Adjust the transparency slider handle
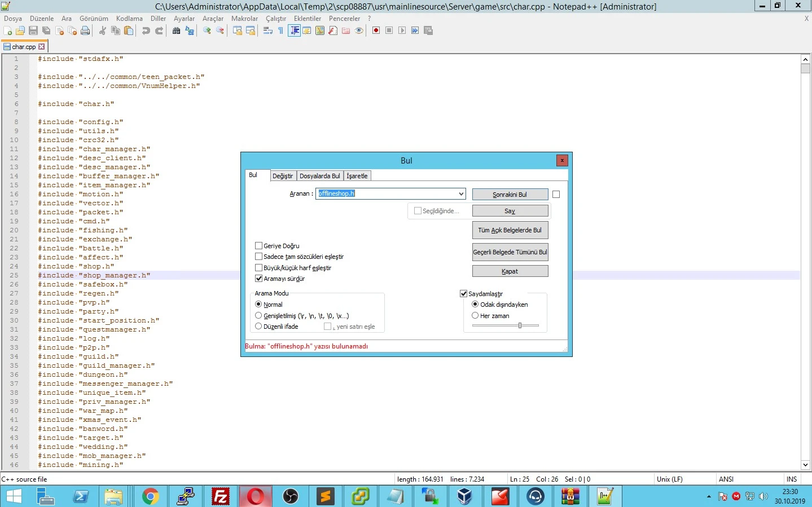 [x=520, y=325]
